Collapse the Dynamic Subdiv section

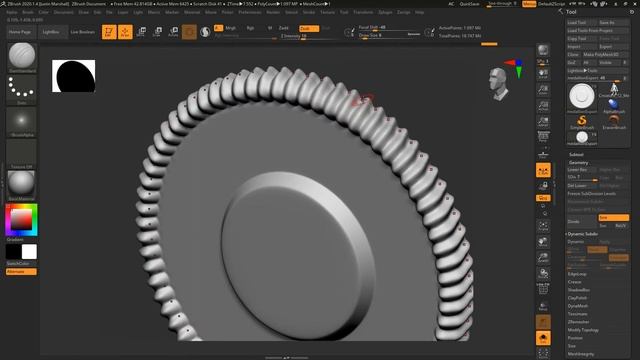click(x=583, y=234)
